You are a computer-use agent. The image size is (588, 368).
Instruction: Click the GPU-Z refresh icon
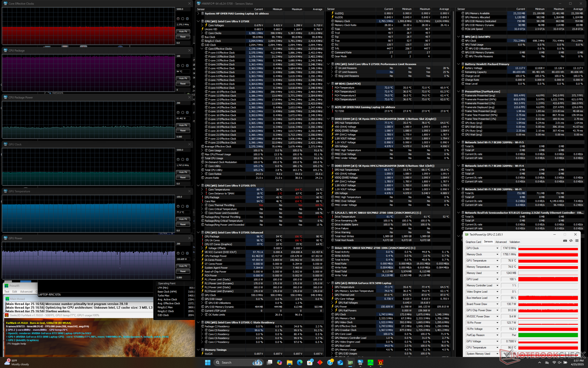coord(571,241)
